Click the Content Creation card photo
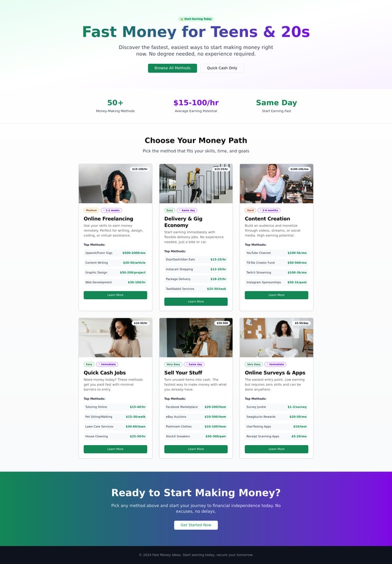Image resolution: width=392 pixels, height=564 pixels. 276,183
